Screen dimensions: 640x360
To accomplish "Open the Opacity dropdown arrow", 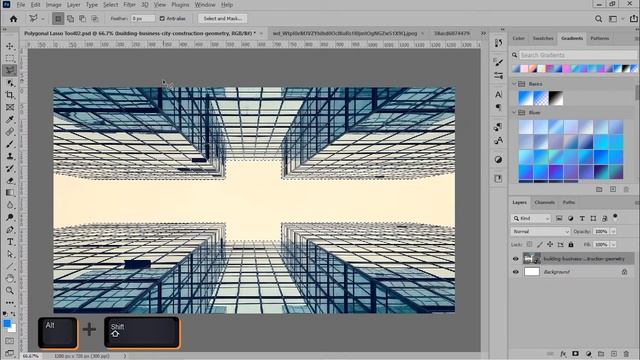I will click(x=613, y=231).
